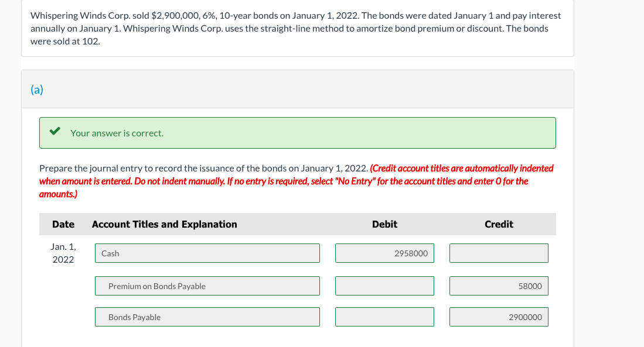Click the "Prepare the journal entry" instruction text
This screenshot has height=347, width=644.
pyautogui.click(x=204, y=168)
